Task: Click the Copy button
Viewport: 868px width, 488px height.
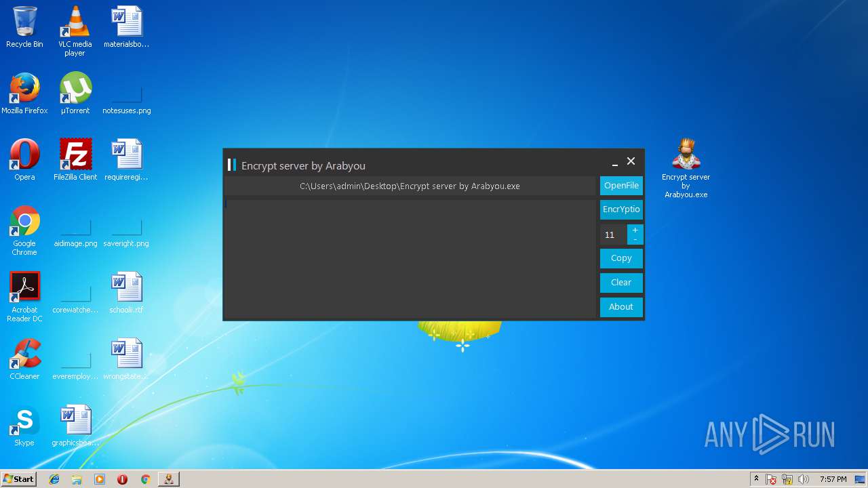Action: pos(621,258)
